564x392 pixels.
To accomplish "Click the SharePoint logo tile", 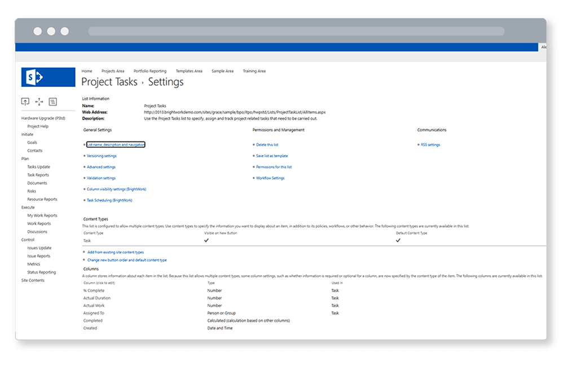I will (x=48, y=77).
